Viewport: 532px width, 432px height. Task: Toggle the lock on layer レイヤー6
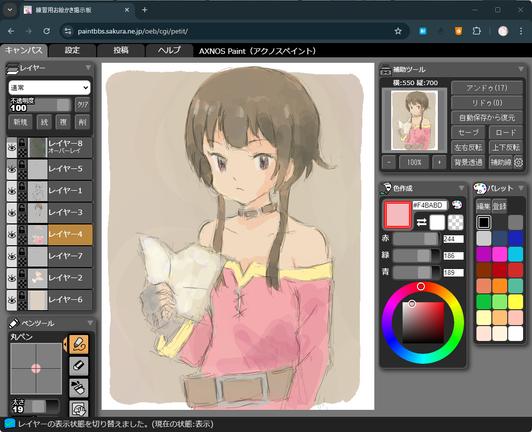(x=22, y=296)
